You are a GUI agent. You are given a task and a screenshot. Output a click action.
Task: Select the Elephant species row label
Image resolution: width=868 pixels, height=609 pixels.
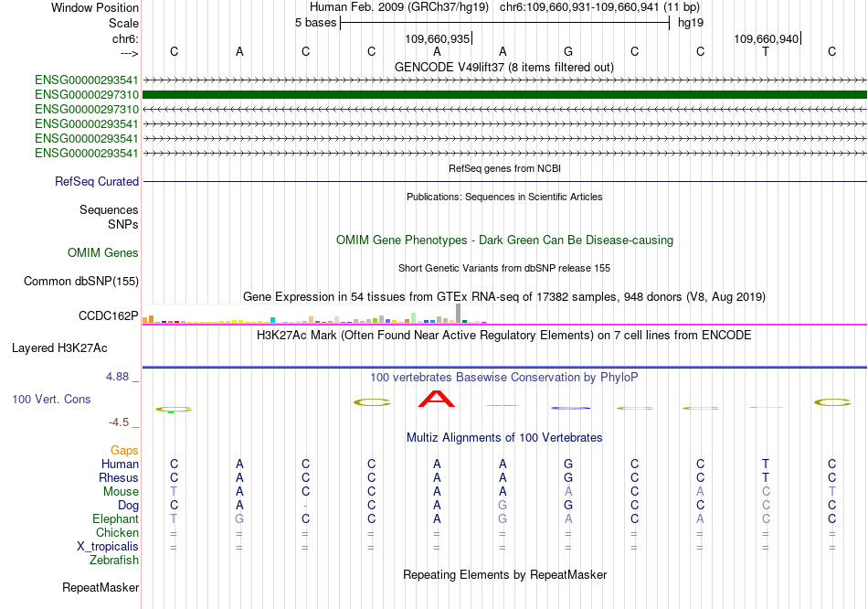pyautogui.click(x=116, y=518)
